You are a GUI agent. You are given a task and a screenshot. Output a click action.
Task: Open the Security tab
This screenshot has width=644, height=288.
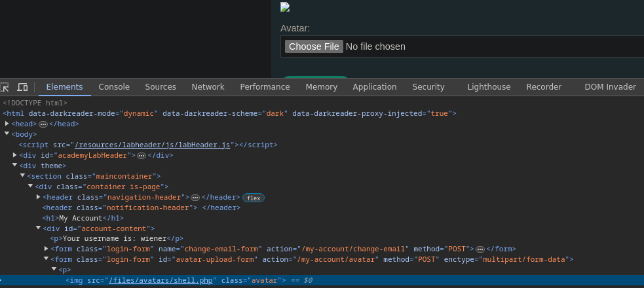(428, 87)
